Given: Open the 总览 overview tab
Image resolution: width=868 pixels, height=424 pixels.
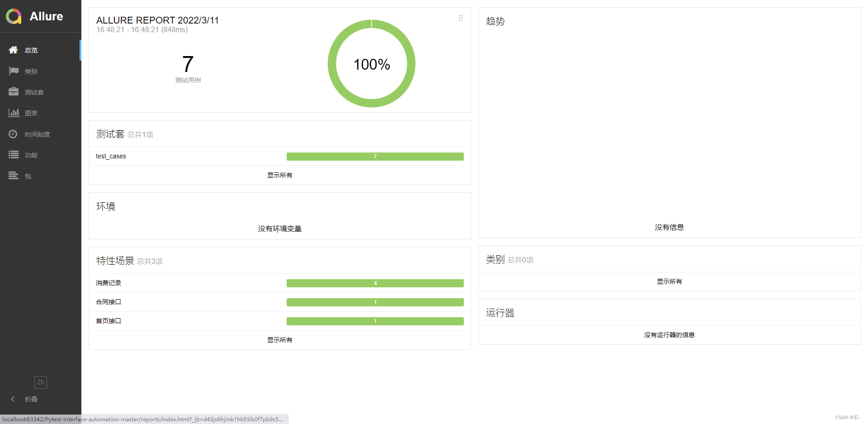Looking at the screenshot, I should click(x=40, y=50).
